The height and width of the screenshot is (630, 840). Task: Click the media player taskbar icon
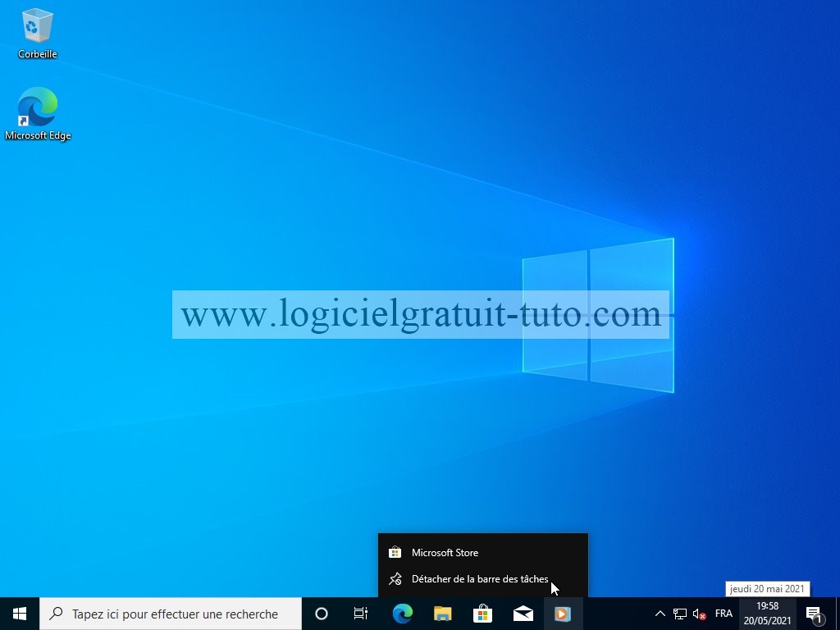pyautogui.click(x=563, y=614)
